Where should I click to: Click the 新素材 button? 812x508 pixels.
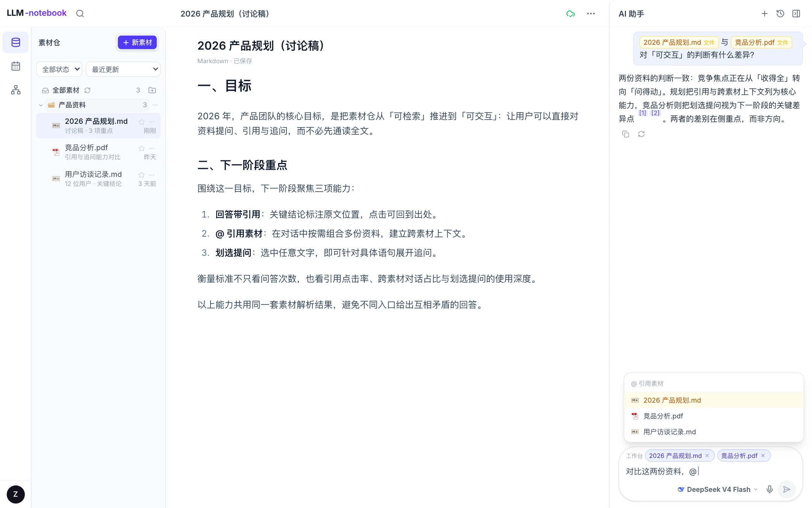137,43
